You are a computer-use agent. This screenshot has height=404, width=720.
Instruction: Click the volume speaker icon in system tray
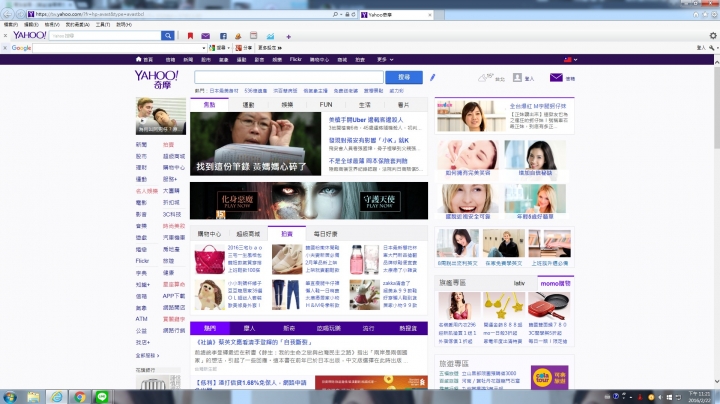tap(660, 397)
